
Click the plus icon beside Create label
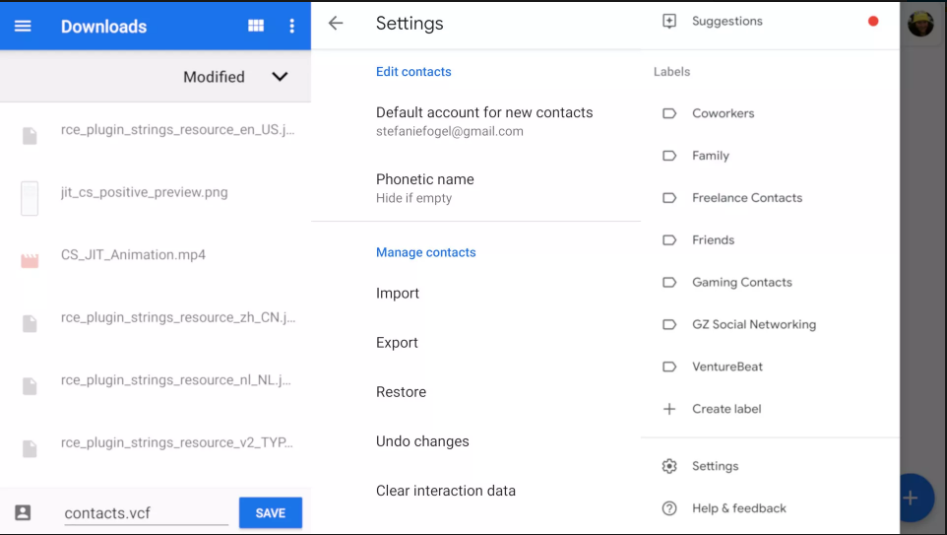pos(669,409)
